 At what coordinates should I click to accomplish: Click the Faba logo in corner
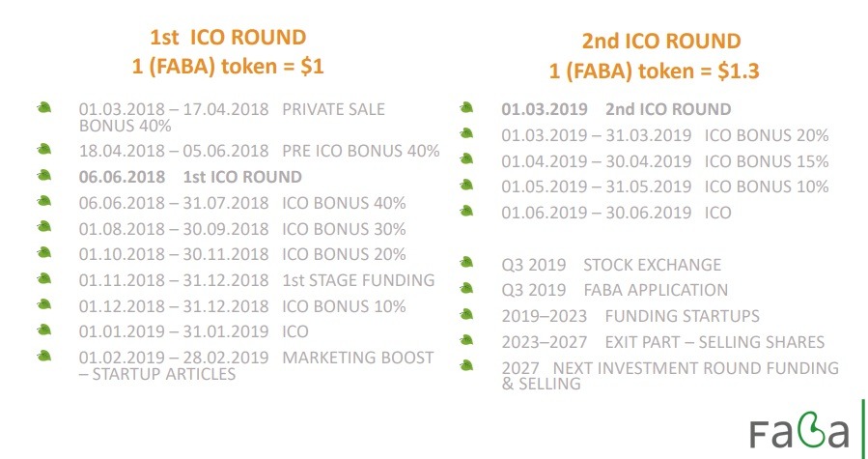pos(800,429)
